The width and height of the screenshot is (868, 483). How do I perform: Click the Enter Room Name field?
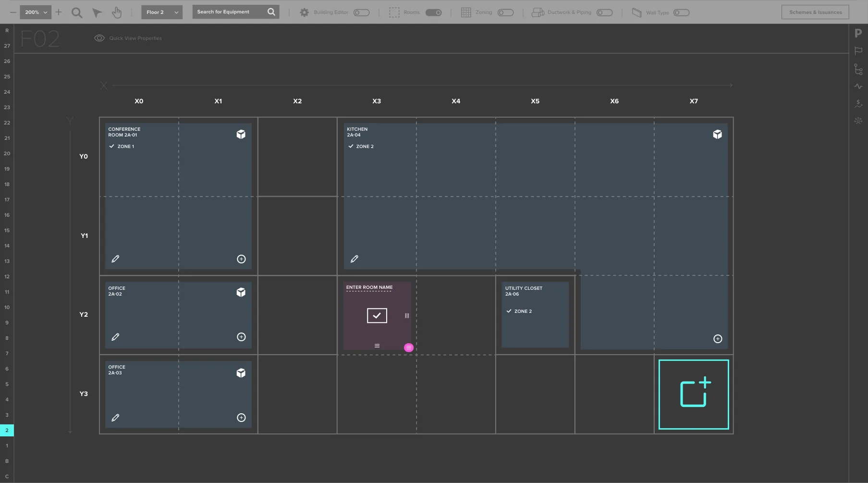[369, 287]
